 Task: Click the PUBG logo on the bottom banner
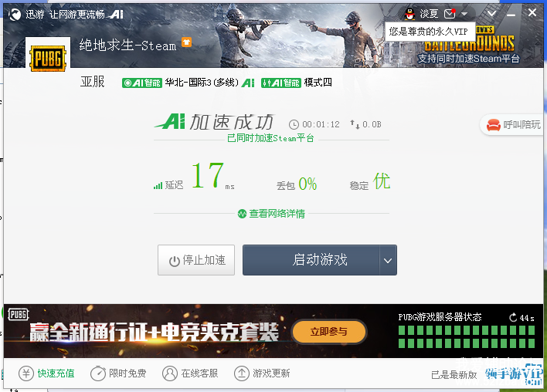(x=18, y=315)
